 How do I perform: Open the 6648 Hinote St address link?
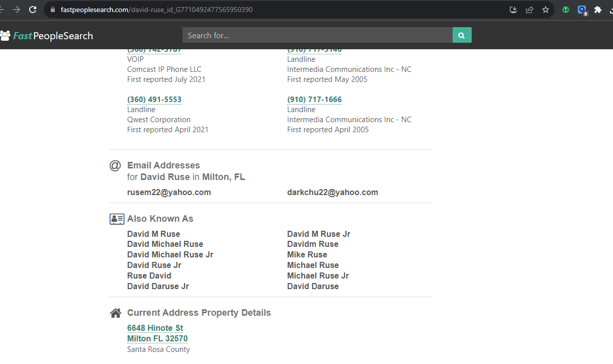coord(155,328)
